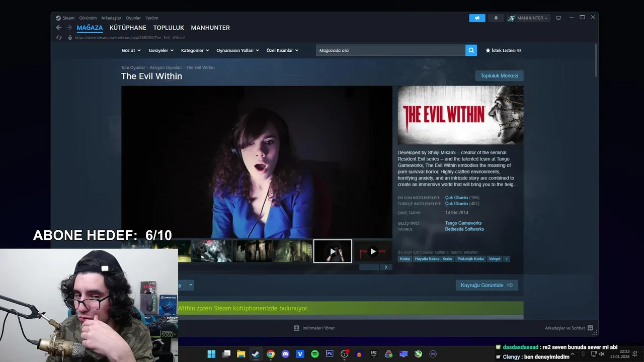The width and height of the screenshot is (644, 362).
Task: Click the plus button to add tags
Action: tap(507, 259)
